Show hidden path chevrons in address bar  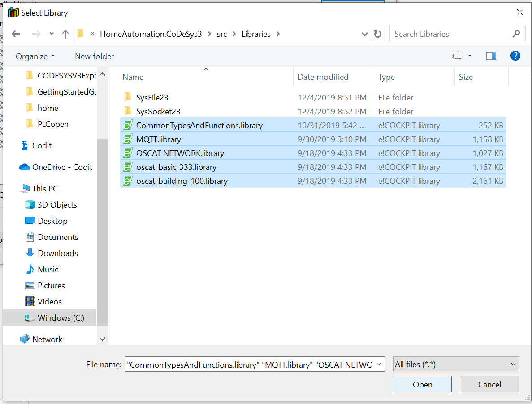(x=92, y=34)
